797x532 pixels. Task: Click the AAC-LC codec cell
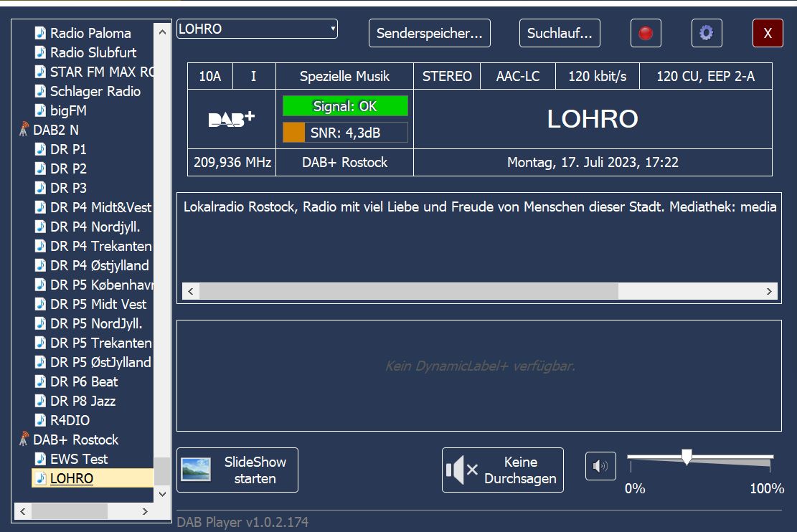point(518,76)
